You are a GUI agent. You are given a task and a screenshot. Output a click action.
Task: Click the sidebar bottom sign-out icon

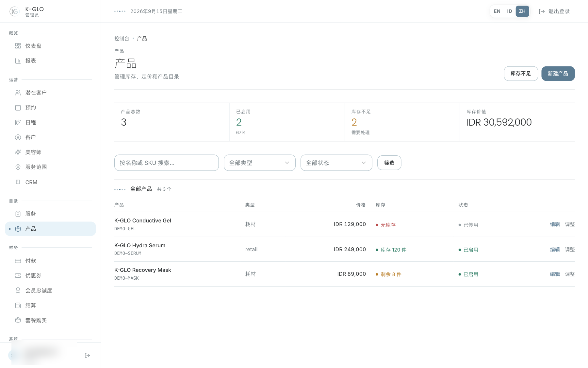[x=87, y=355]
